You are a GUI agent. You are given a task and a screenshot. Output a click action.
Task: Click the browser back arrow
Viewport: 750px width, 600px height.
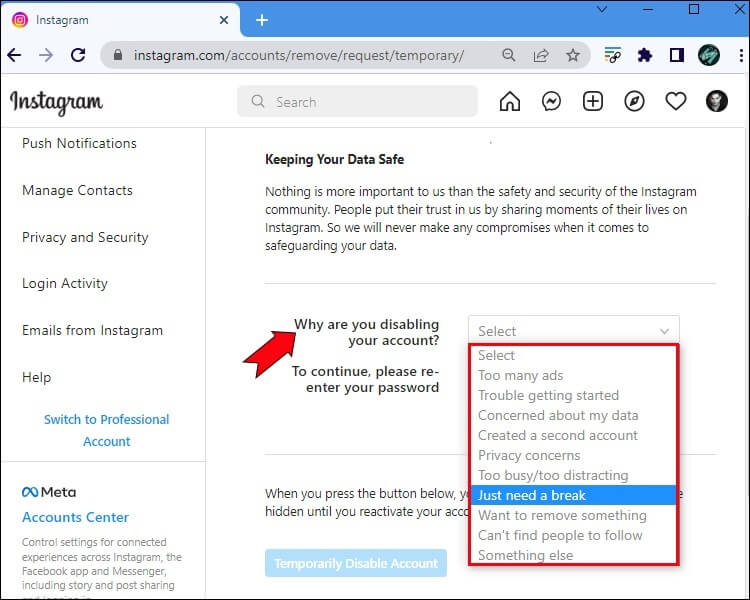tap(14, 56)
